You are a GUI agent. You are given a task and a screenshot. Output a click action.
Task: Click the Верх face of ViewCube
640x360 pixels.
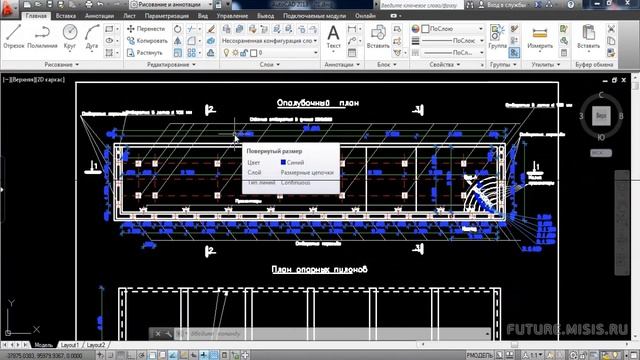(601, 116)
